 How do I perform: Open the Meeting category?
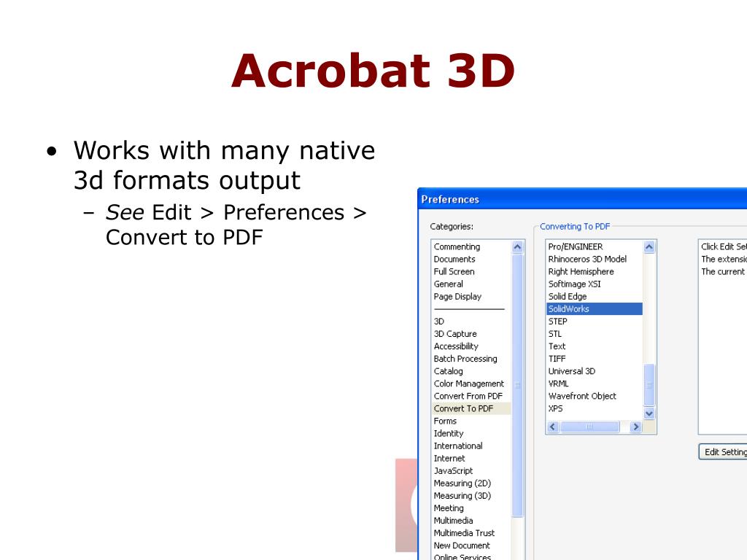click(x=449, y=508)
